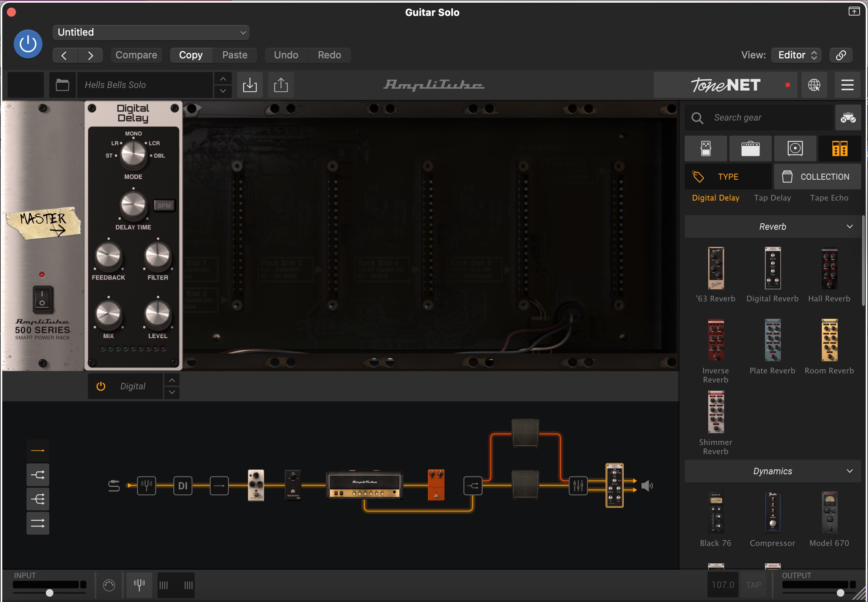Click the save preset download icon

(250, 85)
